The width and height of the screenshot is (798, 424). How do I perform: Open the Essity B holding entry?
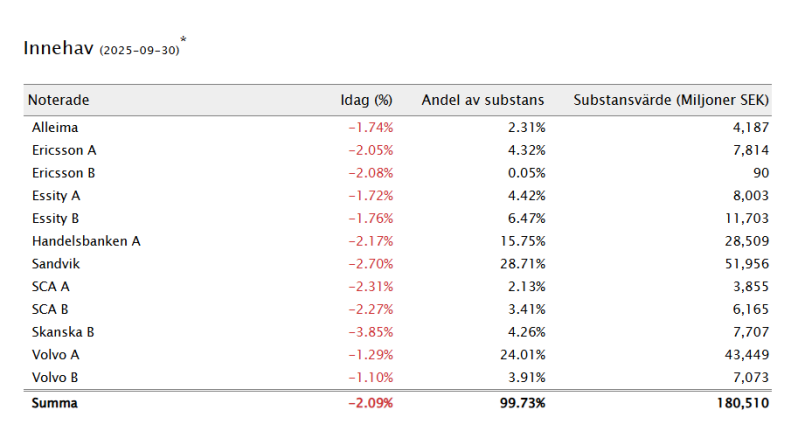[57, 218]
